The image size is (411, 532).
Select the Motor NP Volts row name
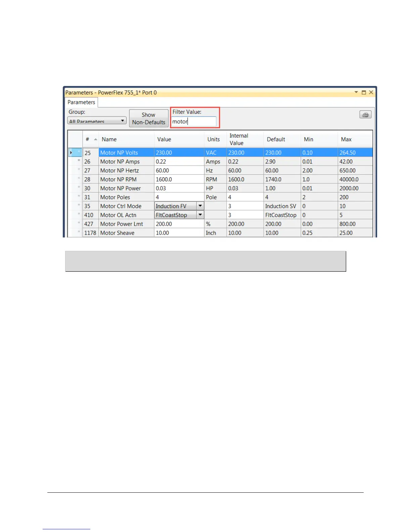pos(119,152)
